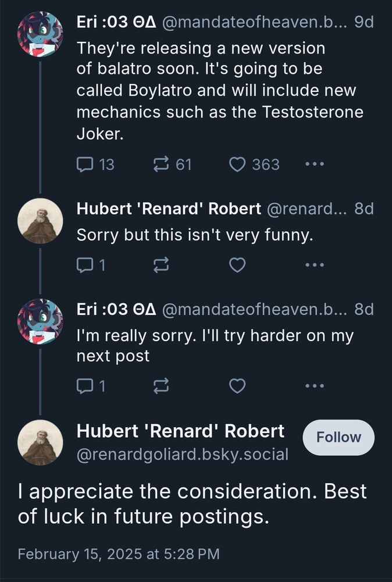
Task: Repost 'Sorry but this isn't very funny'
Action: (x=161, y=265)
